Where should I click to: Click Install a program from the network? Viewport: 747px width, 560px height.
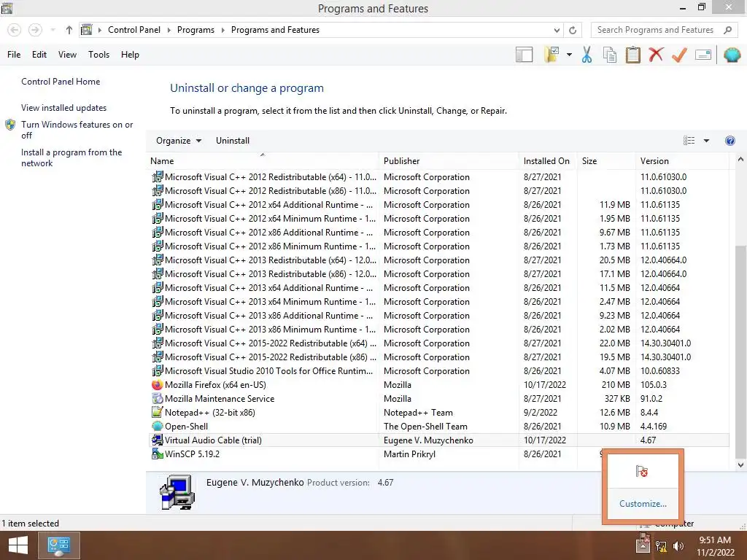coord(71,157)
